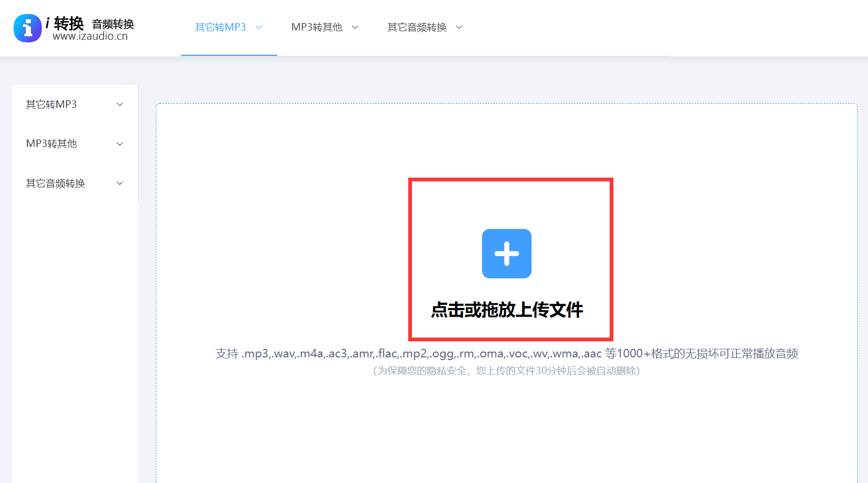Select 其它音频转换 in the left sidebar

(56, 184)
